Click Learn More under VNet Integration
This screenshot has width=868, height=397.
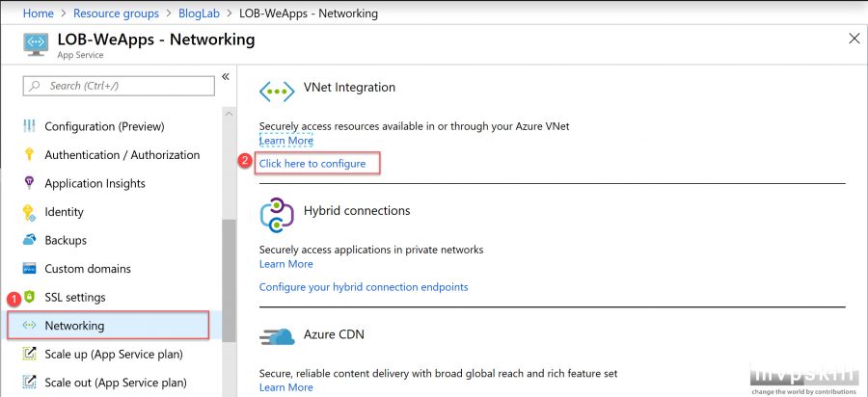pos(286,141)
